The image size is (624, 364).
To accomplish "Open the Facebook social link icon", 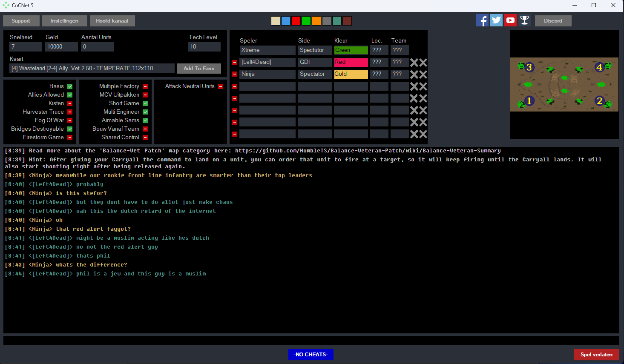I will (x=482, y=20).
